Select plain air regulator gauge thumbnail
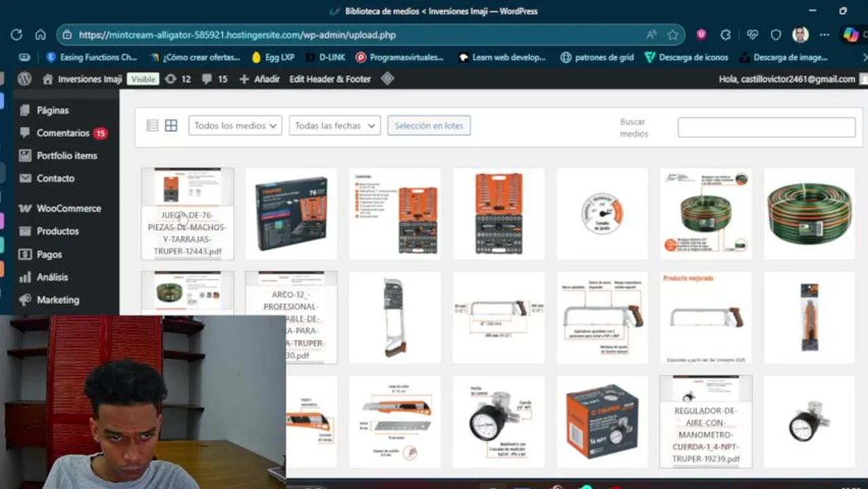 (810, 422)
